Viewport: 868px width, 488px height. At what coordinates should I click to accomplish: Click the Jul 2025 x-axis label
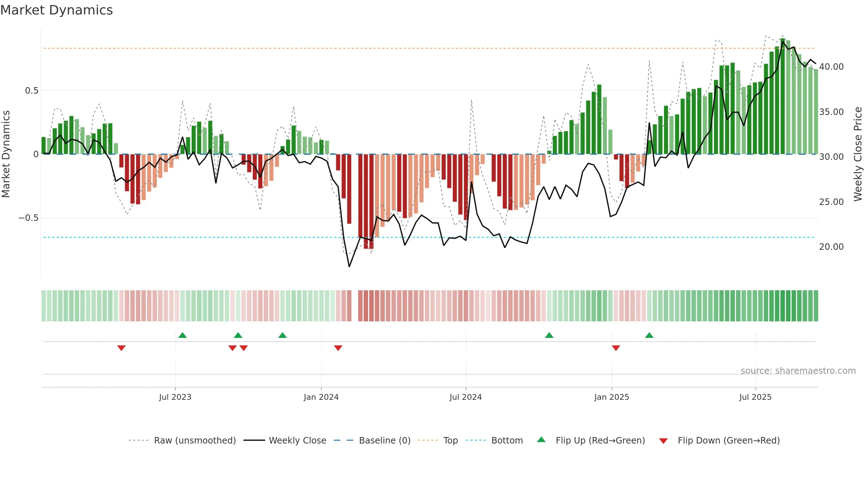[756, 397]
